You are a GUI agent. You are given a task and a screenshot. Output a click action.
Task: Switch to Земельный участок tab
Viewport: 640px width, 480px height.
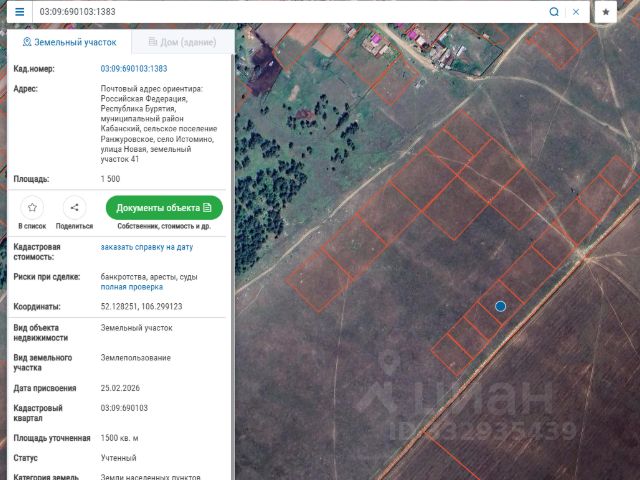tap(69, 42)
